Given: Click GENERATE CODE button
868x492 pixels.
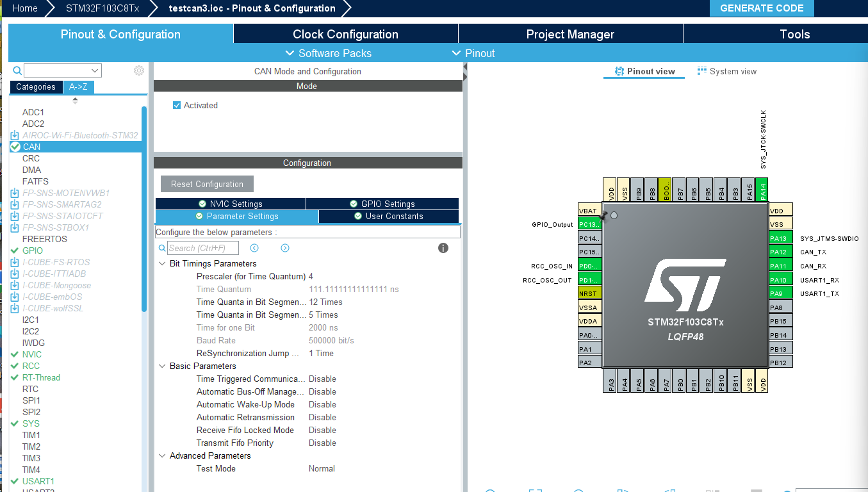Looking at the screenshot, I should click(x=762, y=8).
